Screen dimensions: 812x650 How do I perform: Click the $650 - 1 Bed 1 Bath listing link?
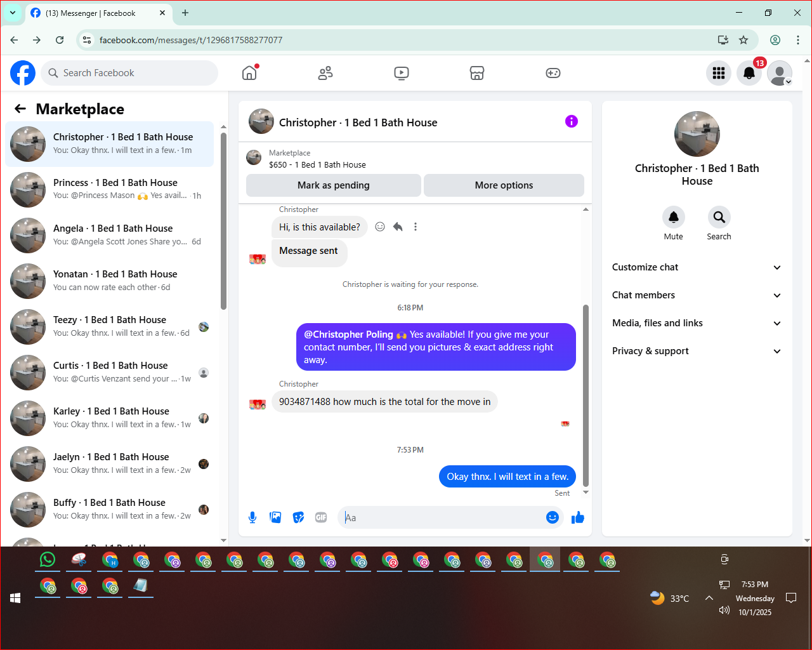click(x=317, y=164)
